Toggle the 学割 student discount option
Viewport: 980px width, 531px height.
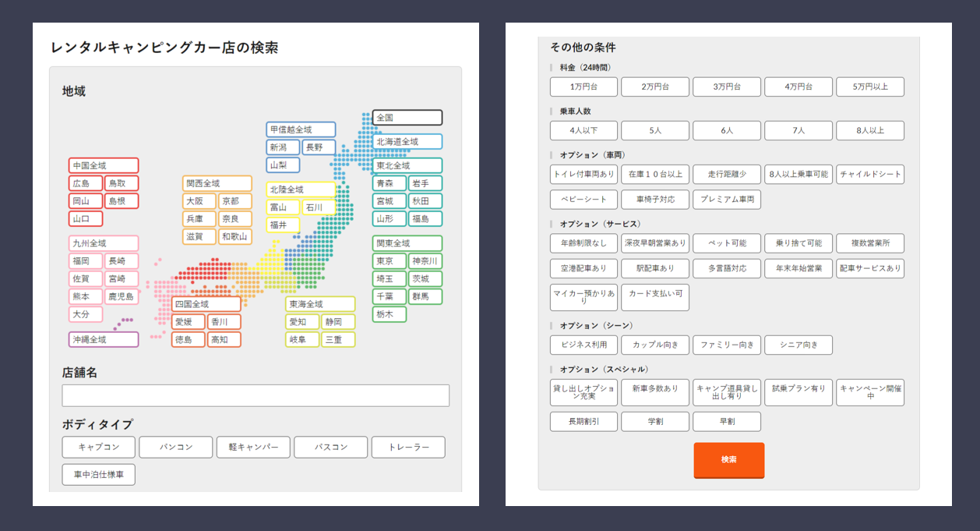coord(655,422)
